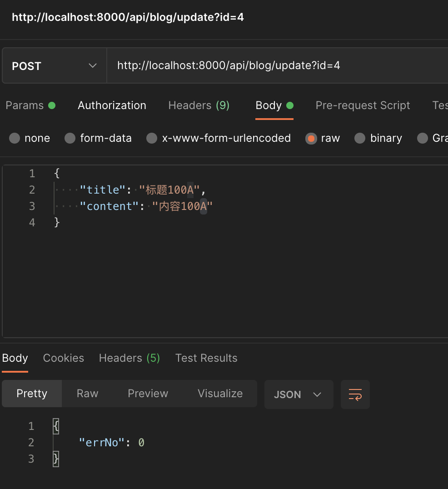Open the POST method dropdown
Viewport: 448px width, 489px height.
55,66
